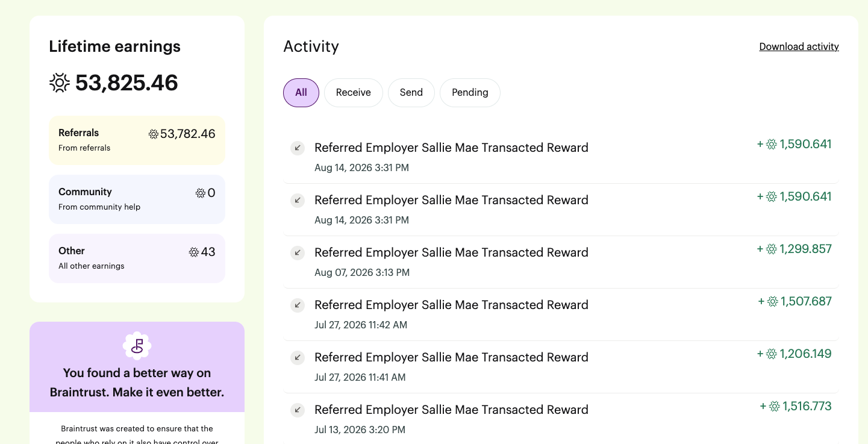Screen dimensions: 868x444
Task: Click the Braintrust flower logo in purple banner
Action: pyautogui.click(x=137, y=345)
